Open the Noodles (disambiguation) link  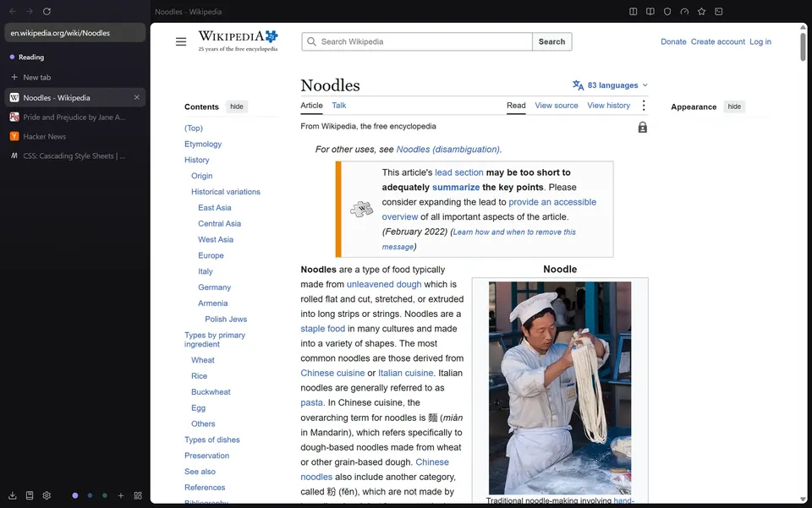point(448,149)
